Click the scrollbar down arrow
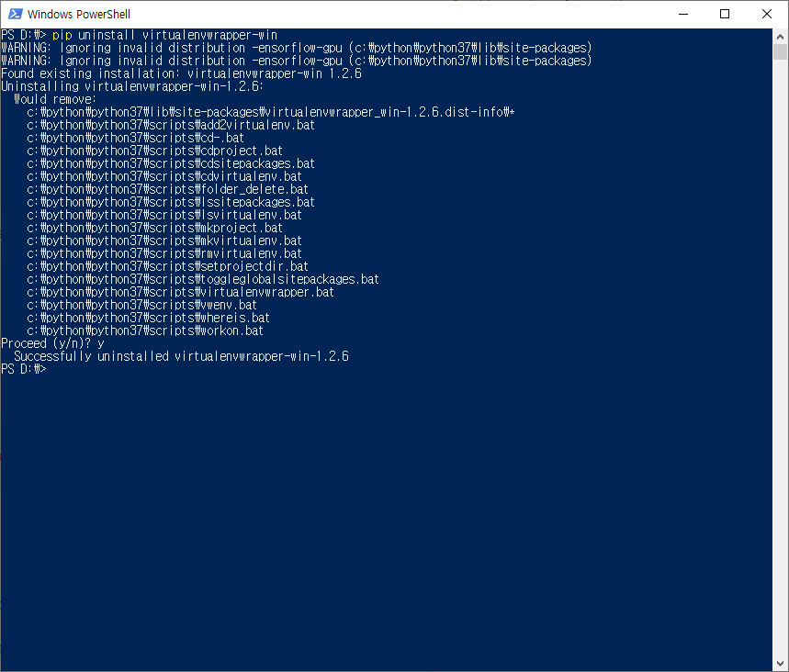This screenshot has height=672, width=789. pyautogui.click(x=780, y=664)
